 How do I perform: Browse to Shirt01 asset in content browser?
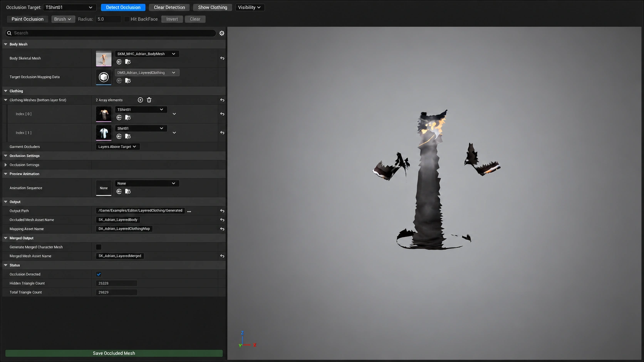(128, 137)
